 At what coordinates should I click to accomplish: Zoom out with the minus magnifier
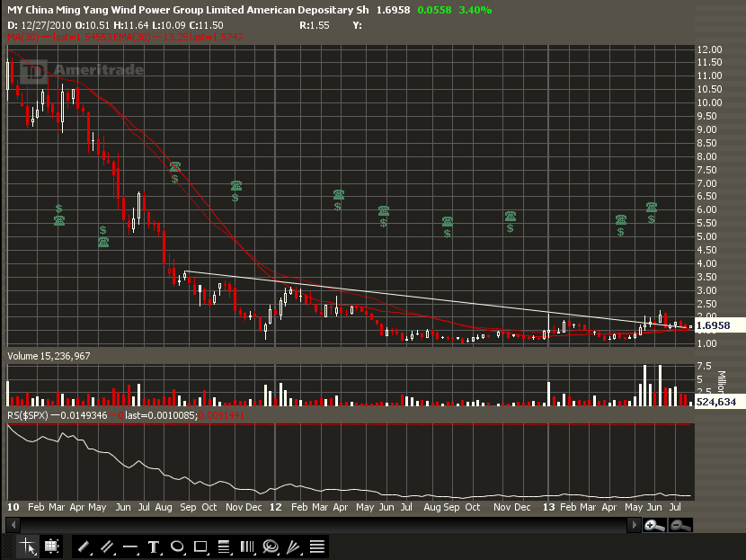point(679,525)
